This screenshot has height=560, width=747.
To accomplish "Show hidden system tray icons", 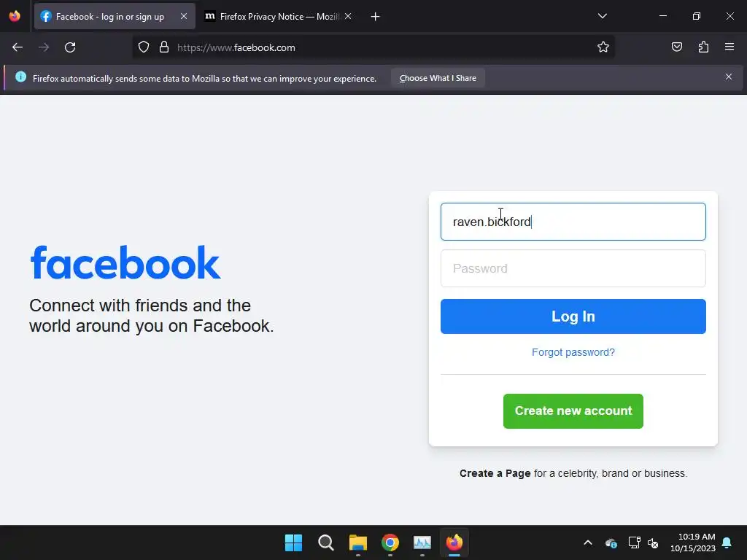I will (x=588, y=542).
